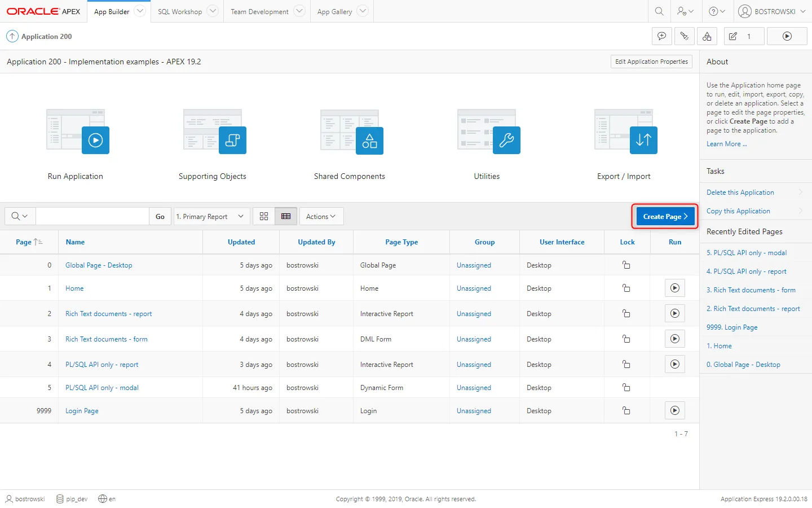
Task: Open the SQL Workshop tab
Action: (x=180, y=11)
